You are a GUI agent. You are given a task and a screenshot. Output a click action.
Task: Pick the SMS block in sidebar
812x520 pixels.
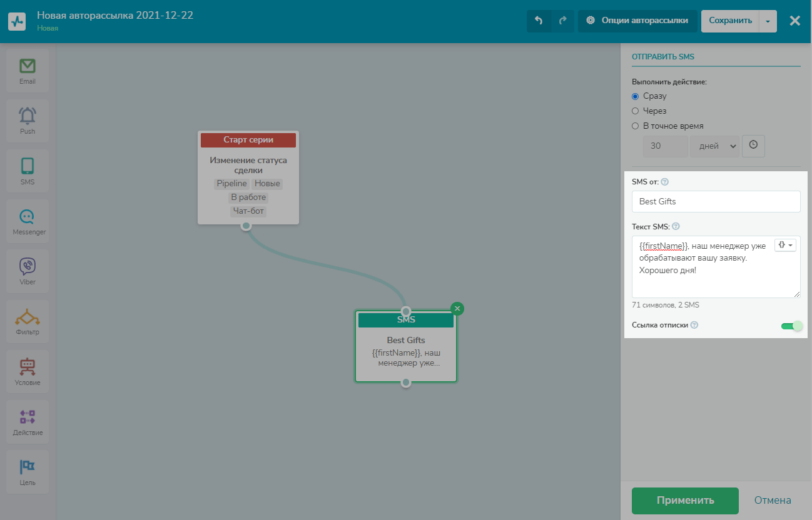[27, 167]
